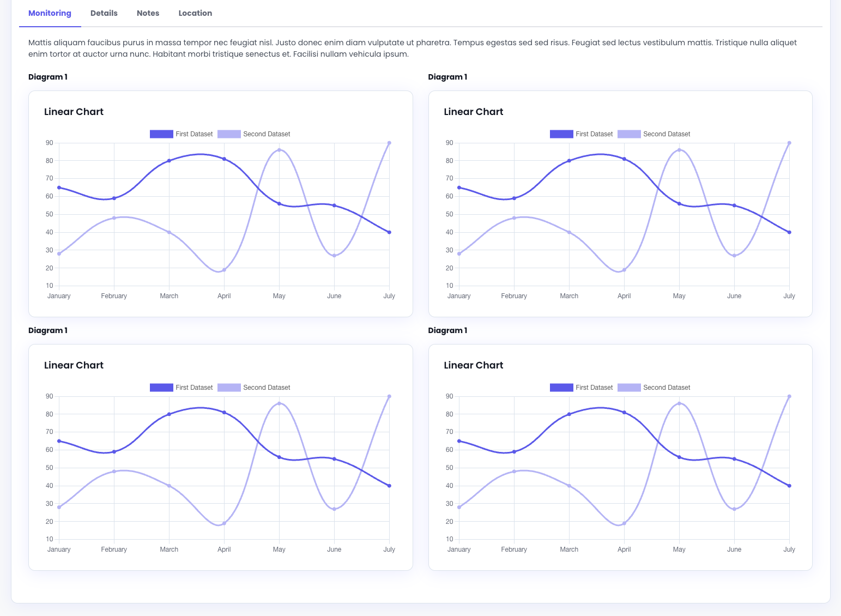Click the 'Linear Chart' title in bottom-right card
The width and height of the screenshot is (841, 616).
474,365
